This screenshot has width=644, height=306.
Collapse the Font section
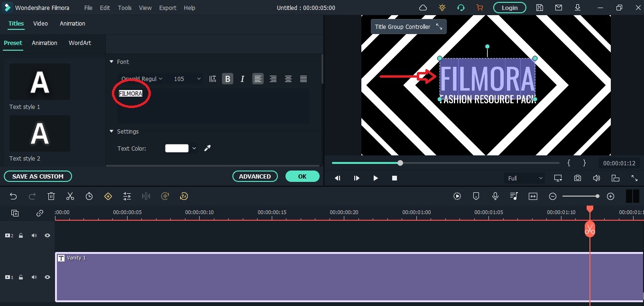[x=112, y=62]
